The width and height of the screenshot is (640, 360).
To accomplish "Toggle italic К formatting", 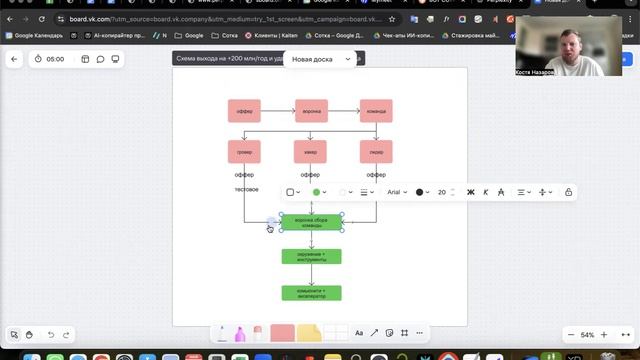I will click(486, 192).
